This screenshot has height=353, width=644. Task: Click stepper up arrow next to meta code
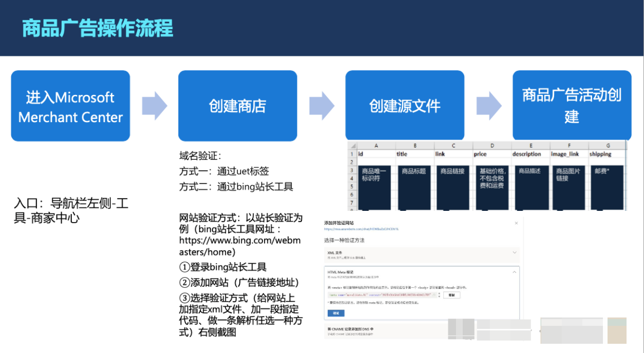pyautogui.click(x=440, y=293)
